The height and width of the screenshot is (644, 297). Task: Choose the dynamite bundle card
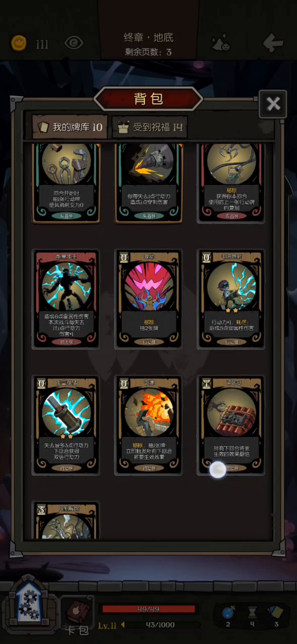tap(231, 425)
